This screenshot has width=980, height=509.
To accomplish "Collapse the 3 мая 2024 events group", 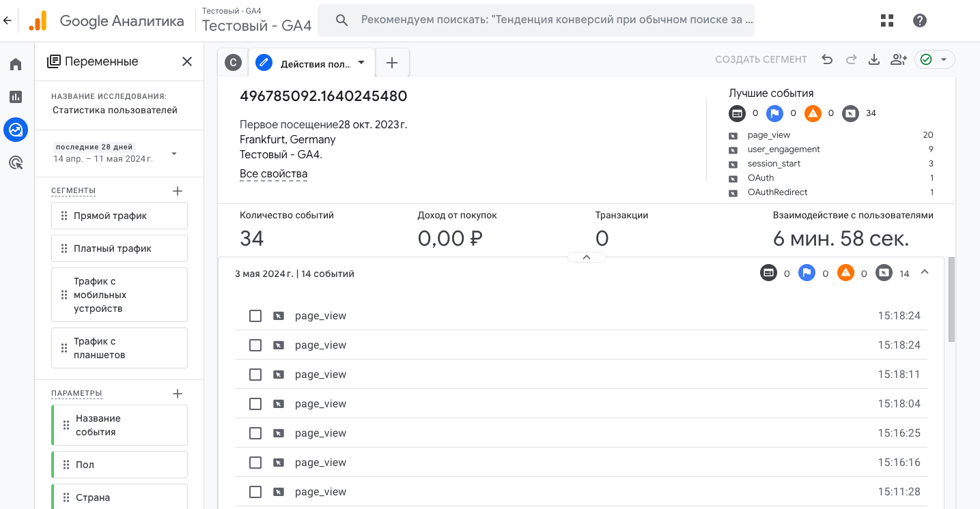I will [x=925, y=272].
